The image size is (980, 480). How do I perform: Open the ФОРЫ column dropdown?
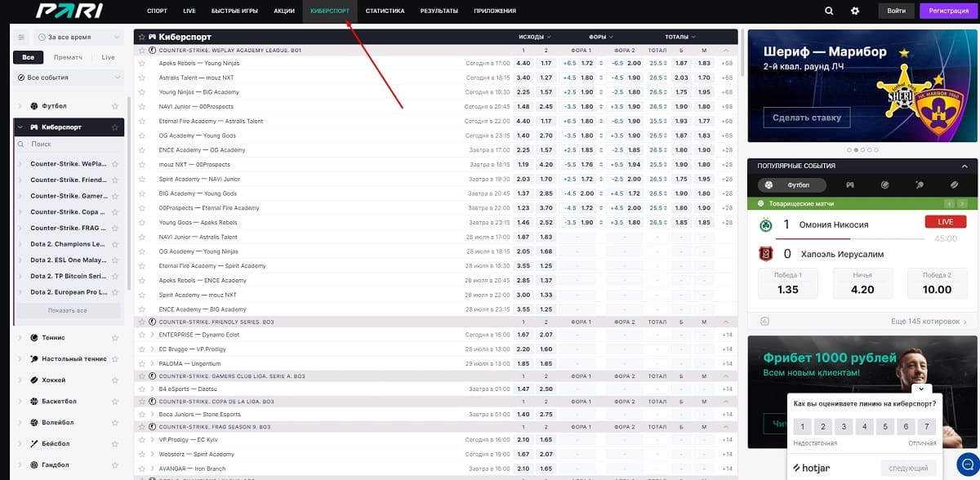click(x=601, y=37)
